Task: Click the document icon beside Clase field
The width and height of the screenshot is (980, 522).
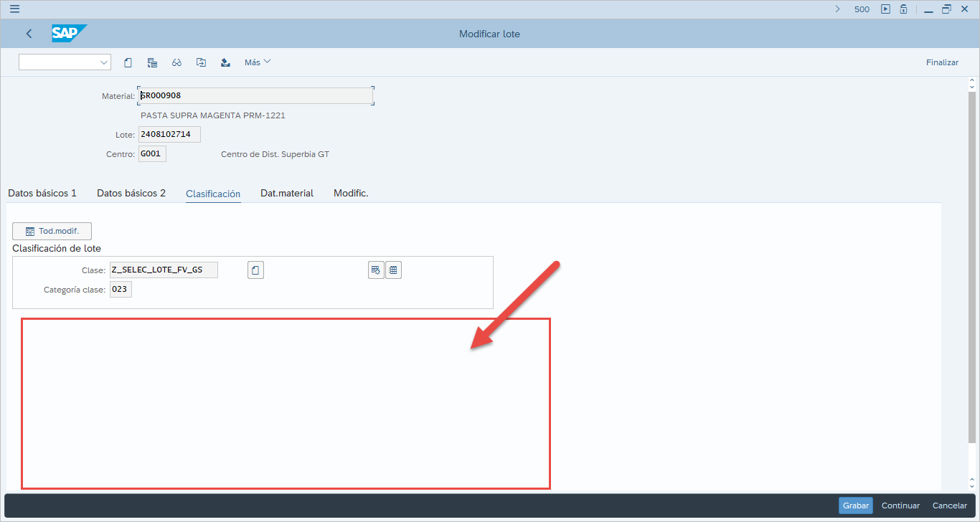Action: click(255, 270)
